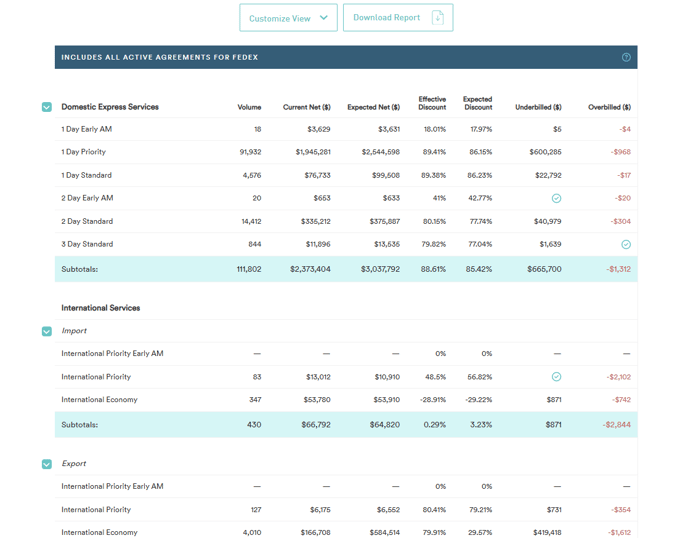Collapse the Export section

[47, 464]
